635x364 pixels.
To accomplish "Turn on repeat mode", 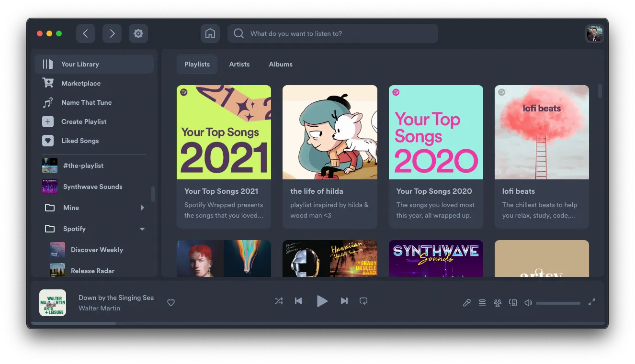I will point(363,301).
